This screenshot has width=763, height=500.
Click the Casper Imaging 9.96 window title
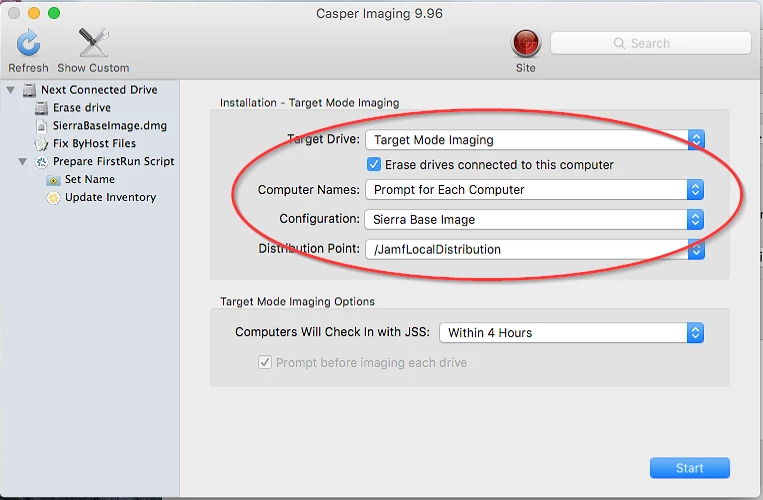[380, 14]
